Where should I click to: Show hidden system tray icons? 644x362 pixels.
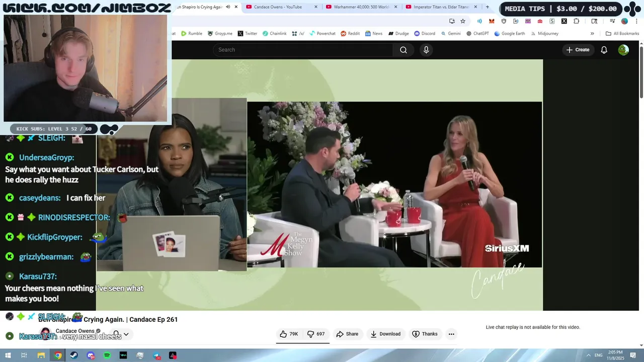tap(588, 355)
